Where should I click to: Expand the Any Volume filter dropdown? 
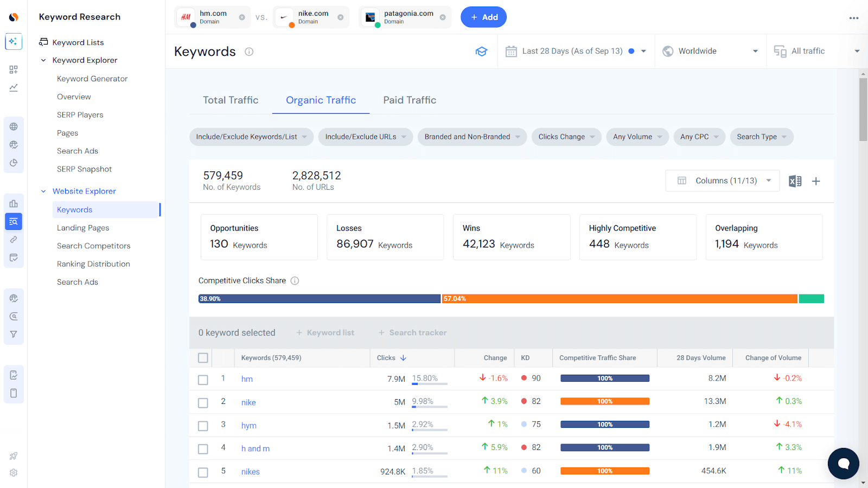(x=637, y=137)
